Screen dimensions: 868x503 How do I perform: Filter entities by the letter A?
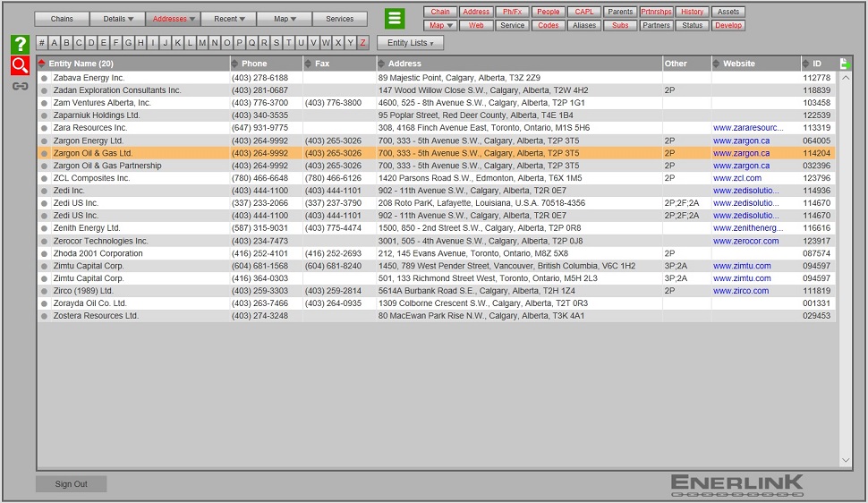(x=55, y=43)
